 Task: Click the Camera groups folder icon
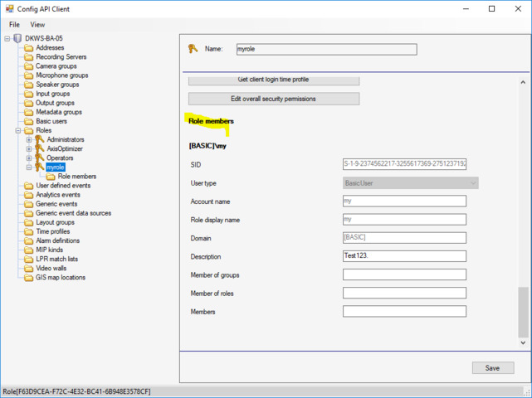pyautogui.click(x=29, y=66)
